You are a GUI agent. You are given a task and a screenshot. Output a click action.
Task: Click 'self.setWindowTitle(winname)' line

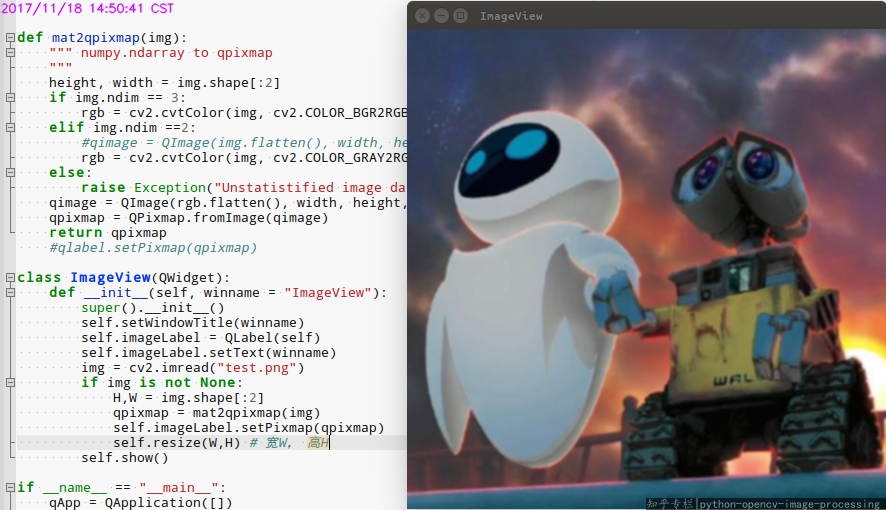tap(193, 322)
